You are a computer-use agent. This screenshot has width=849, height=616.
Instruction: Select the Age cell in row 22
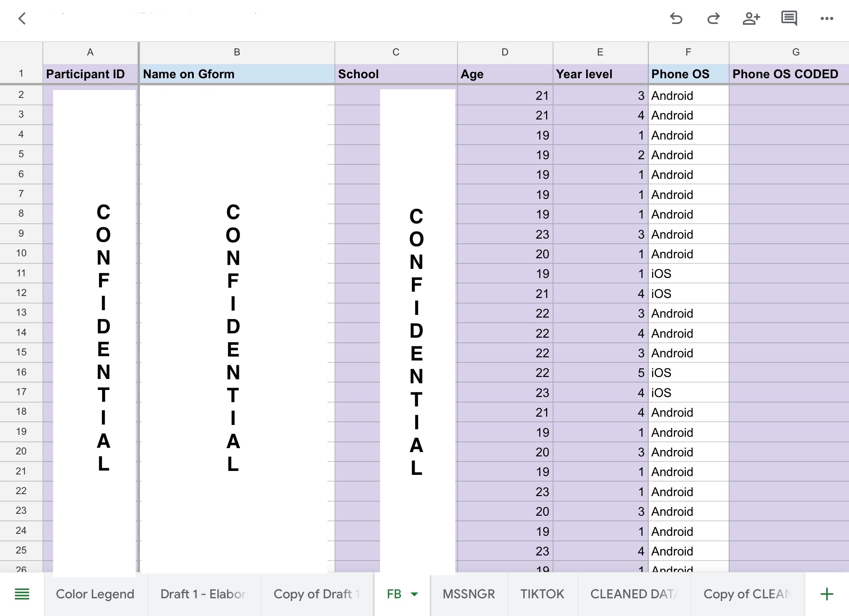(x=505, y=492)
